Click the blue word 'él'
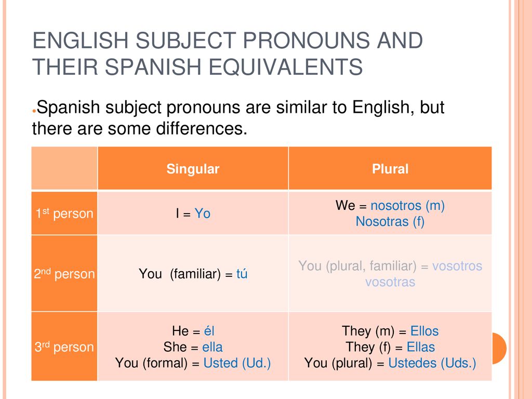The height and width of the screenshot is (399, 532). [x=209, y=331]
